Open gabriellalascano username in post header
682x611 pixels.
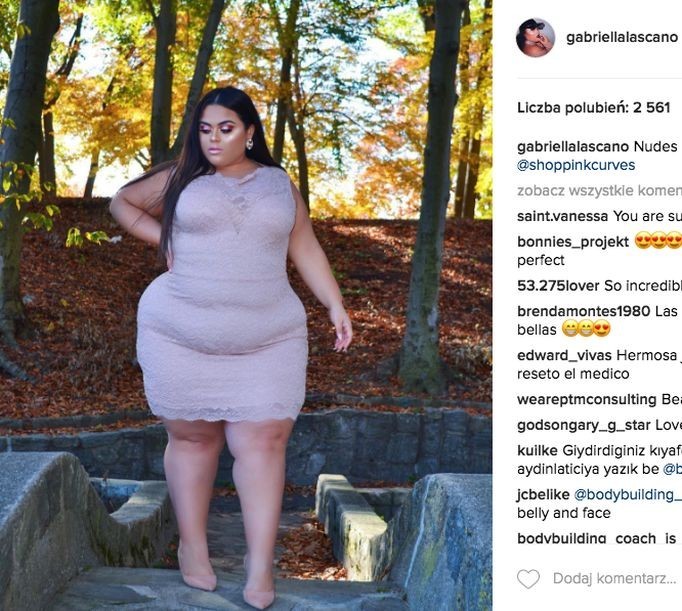point(622,38)
